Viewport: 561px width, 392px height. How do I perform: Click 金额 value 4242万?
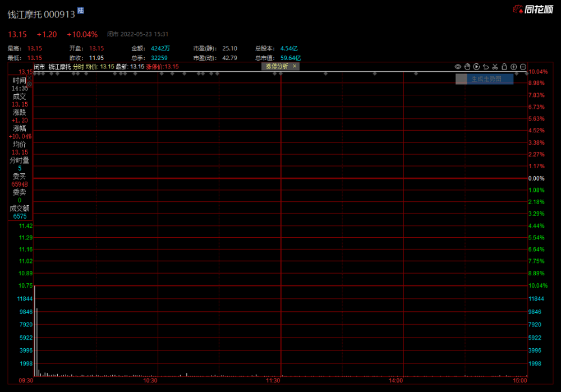(160, 48)
